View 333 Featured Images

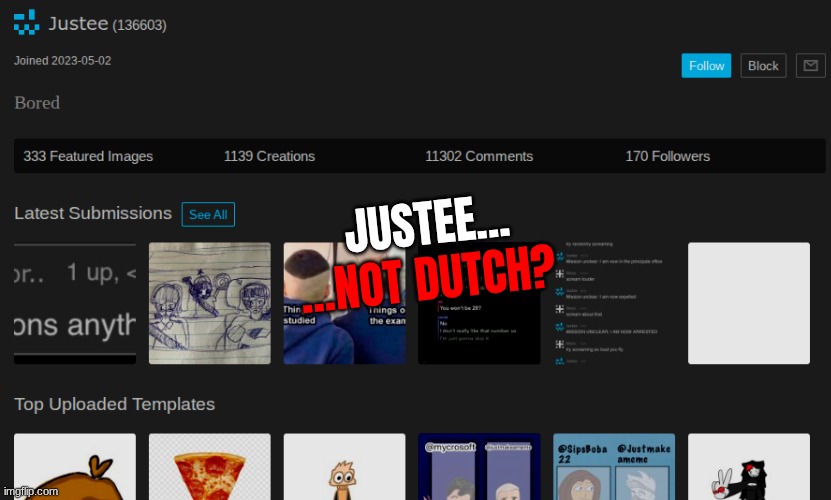point(88,156)
